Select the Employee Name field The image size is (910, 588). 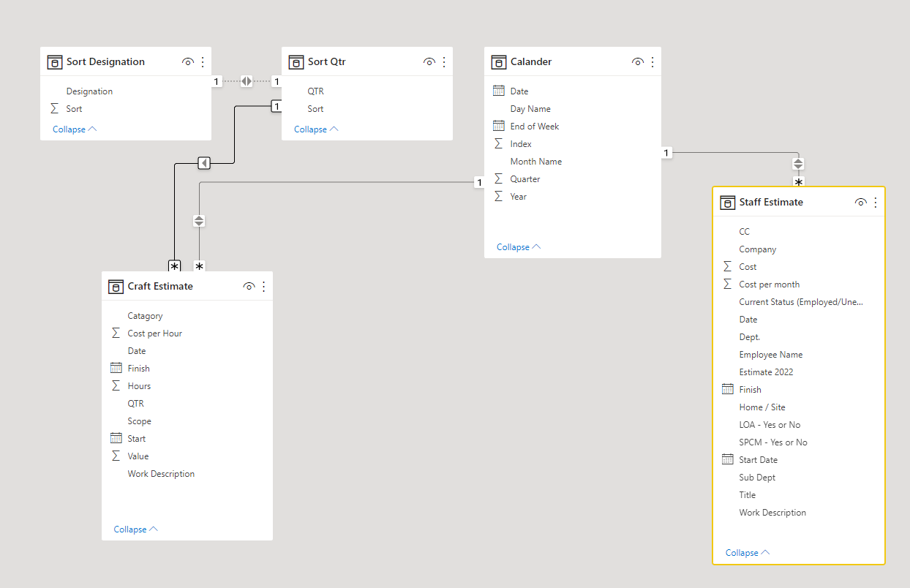coord(770,355)
